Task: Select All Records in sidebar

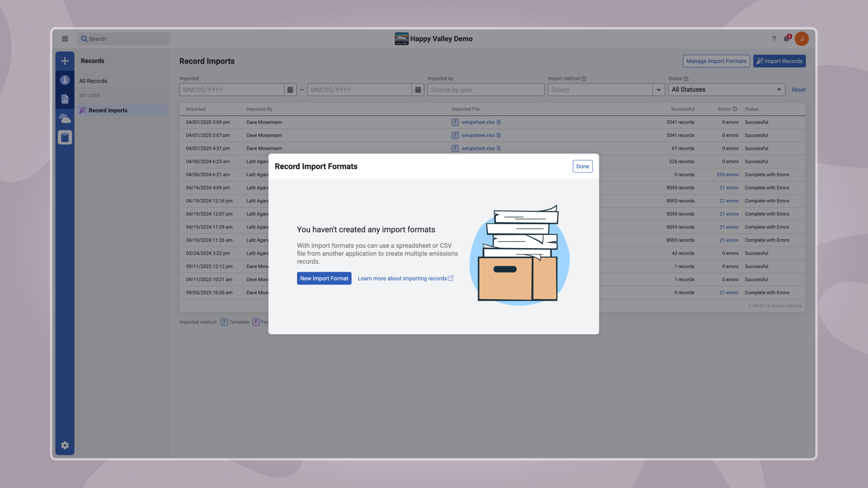Action: (93, 81)
